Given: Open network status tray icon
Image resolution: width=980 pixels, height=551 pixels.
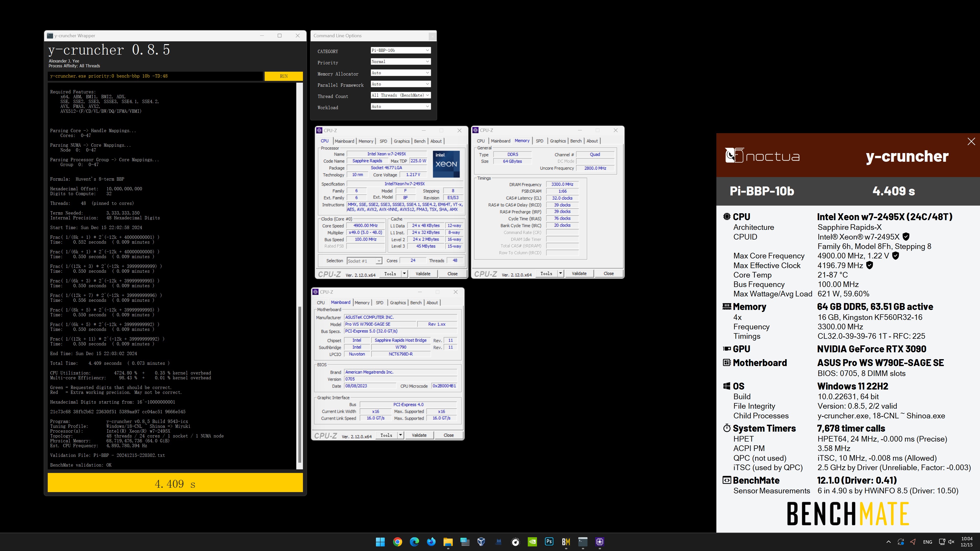Looking at the screenshot, I should 941,542.
